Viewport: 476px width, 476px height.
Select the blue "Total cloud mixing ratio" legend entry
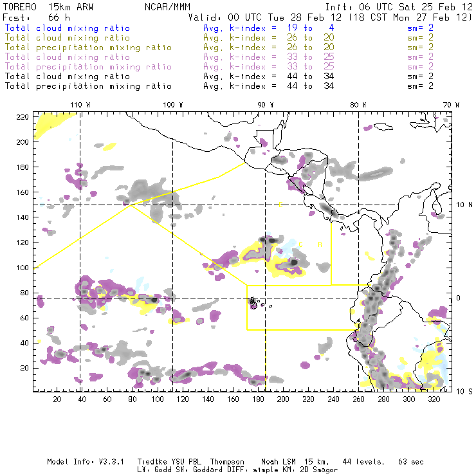point(68,28)
